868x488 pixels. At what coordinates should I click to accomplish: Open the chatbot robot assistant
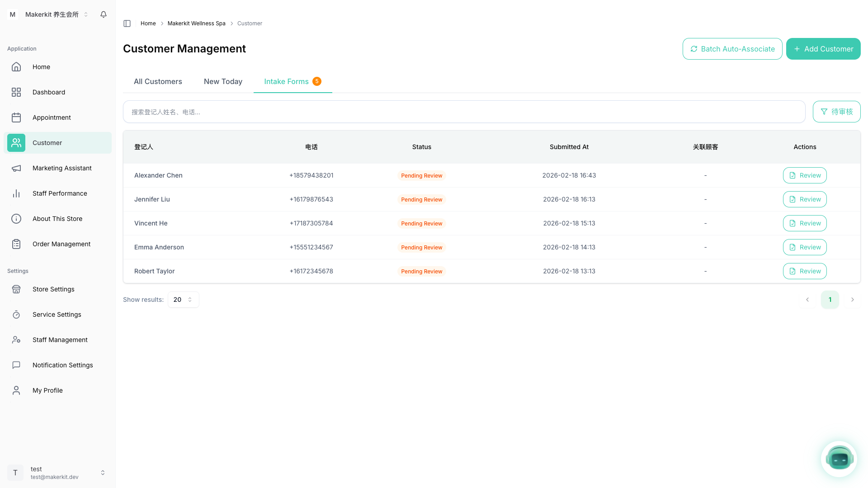click(x=839, y=459)
